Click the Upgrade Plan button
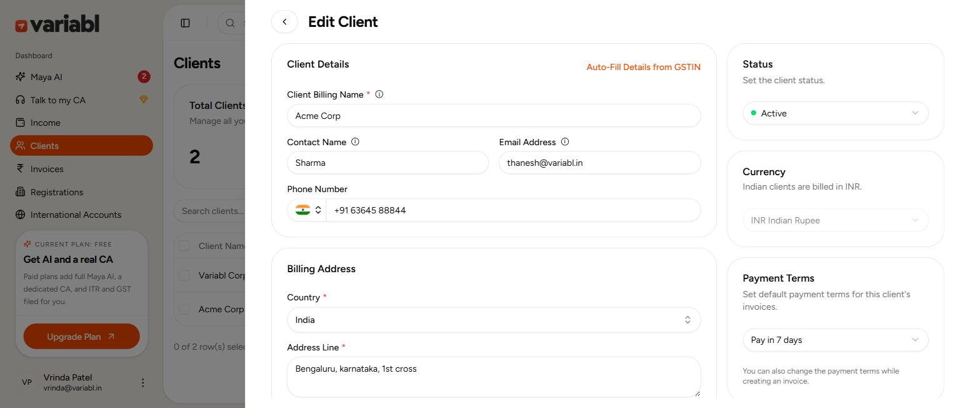Viewport: 980px width, 408px height. coord(81,337)
